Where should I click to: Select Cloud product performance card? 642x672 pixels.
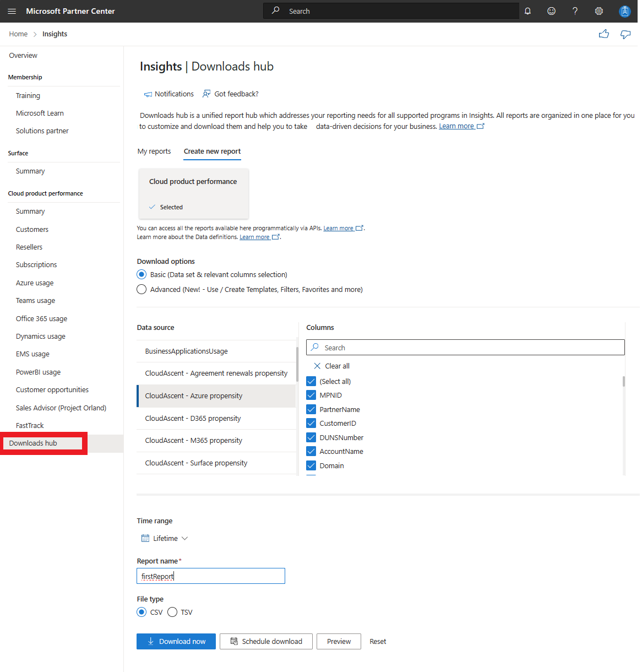193,193
